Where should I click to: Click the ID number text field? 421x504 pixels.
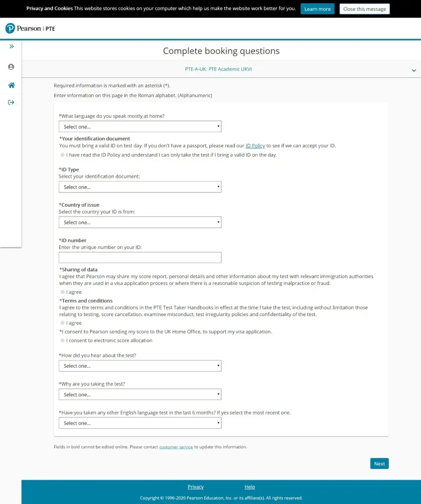(140, 258)
